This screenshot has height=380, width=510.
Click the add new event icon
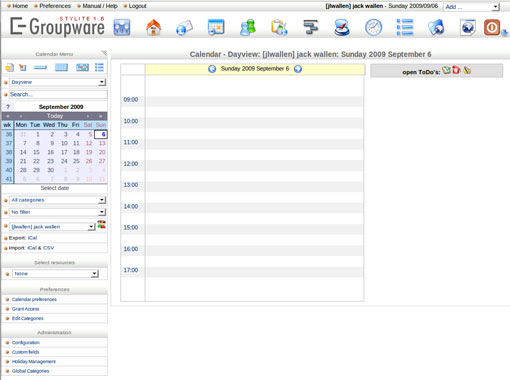pyautogui.click(x=9, y=67)
